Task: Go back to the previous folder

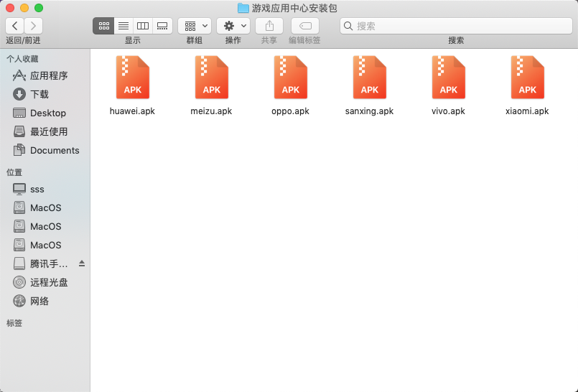Action: 15,26
